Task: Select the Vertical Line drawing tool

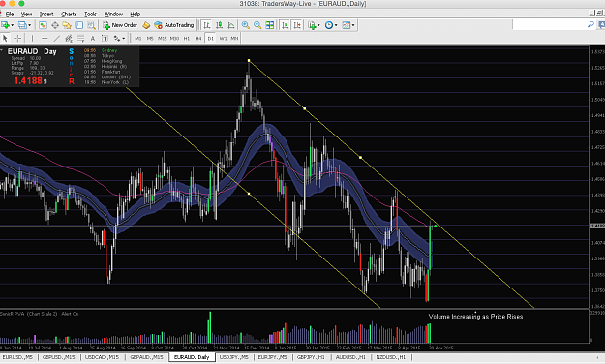Action: pyautogui.click(x=32, y=38)
